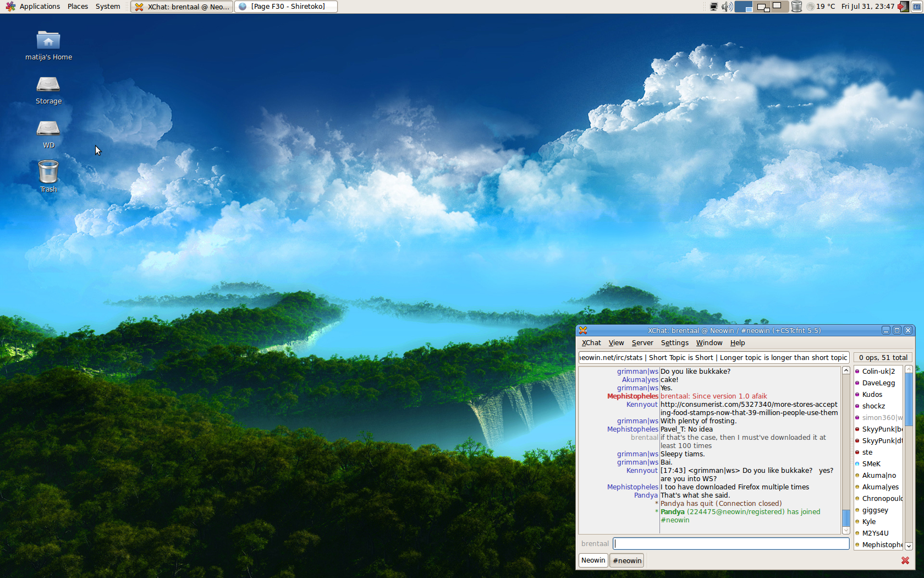This screenshot has width=924, height=578.
Task: Open the Trash desktop icon
Action: coord(48,173)
